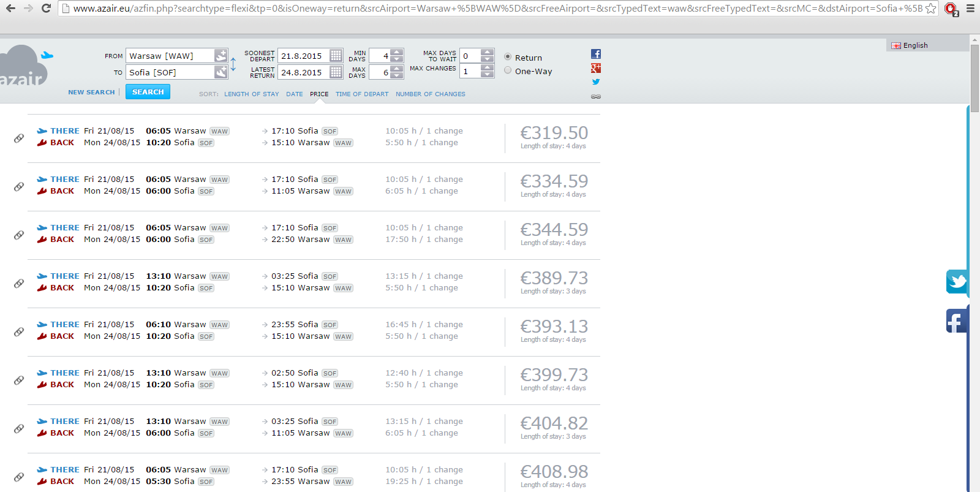This screenshot has width=980, height=492.
Task: Click the link icon for the €408.98 flight
Action: (19, 477)
